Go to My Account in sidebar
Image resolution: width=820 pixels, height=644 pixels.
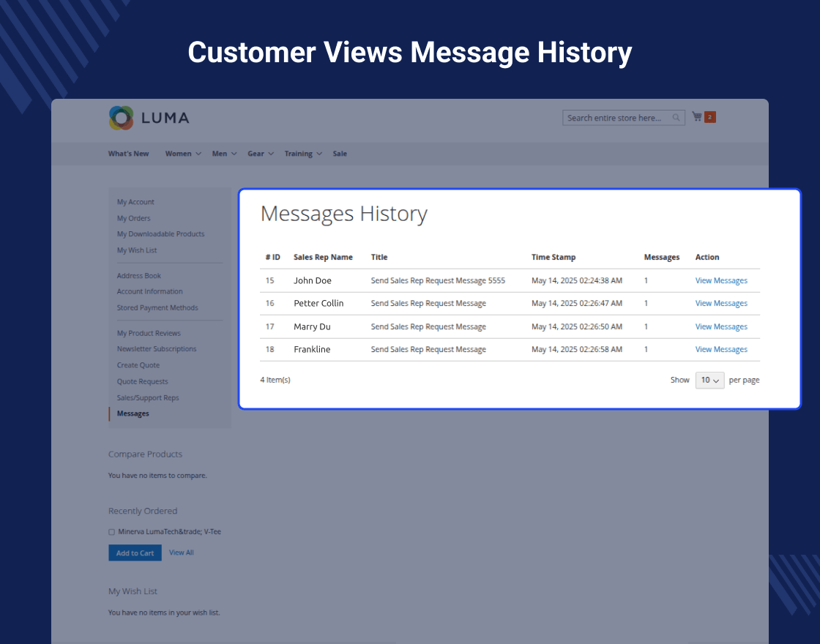tap(135, 202)
